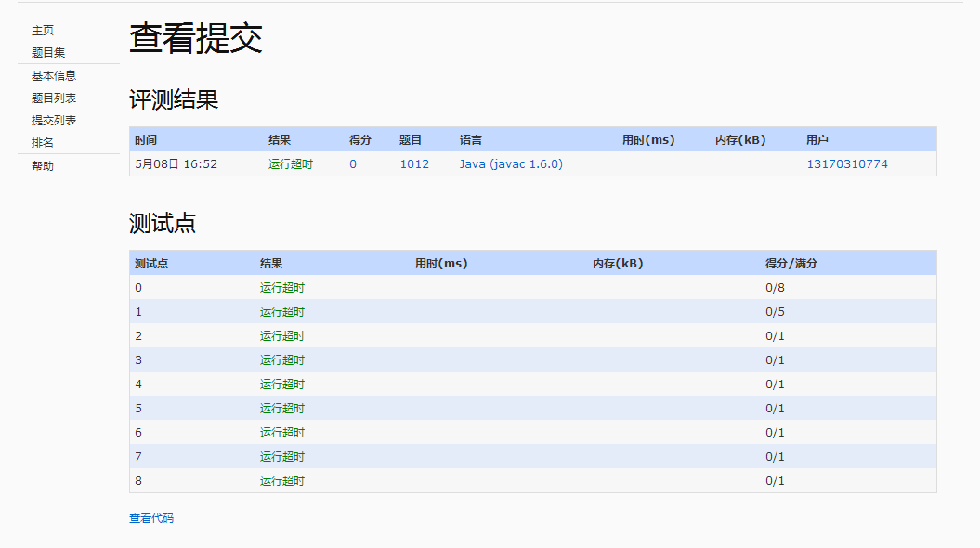Click 运行超时 result for test point 3
The image size is (980, 548).
pos(282,360)
